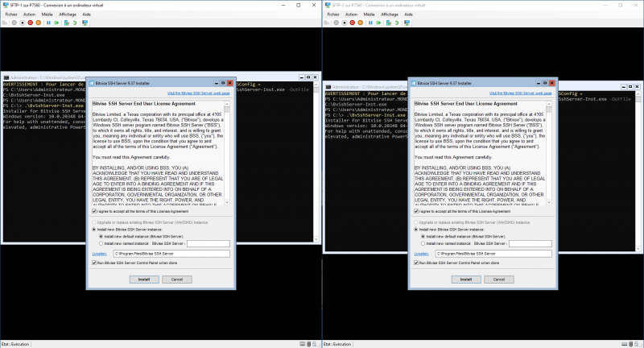The height and width of the screenshot is (348, 644).
Task: Open Média menu in SFTP-1 window
Action: pos(47,14)
